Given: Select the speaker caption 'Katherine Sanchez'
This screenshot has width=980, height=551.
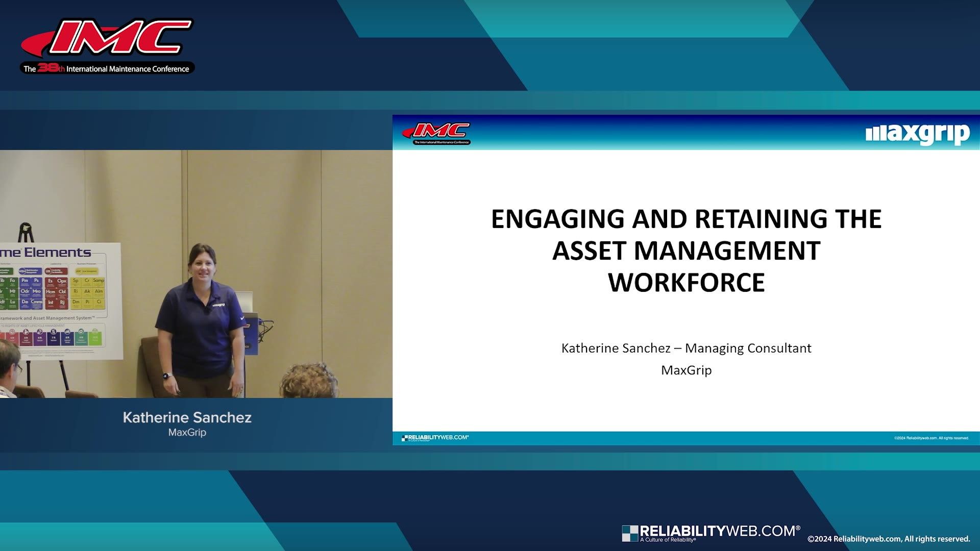Looking at the screenshot, I should 186,417.
